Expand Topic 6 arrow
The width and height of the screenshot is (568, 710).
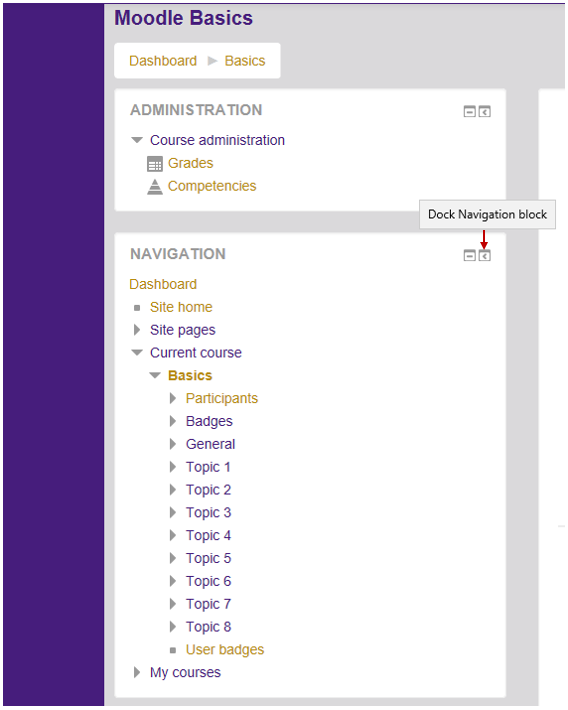(x=173, y=581)
